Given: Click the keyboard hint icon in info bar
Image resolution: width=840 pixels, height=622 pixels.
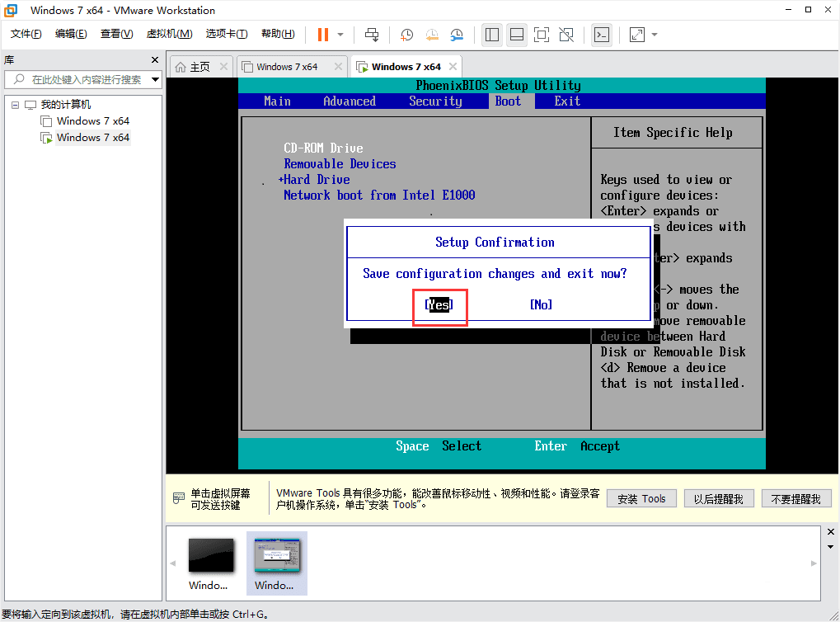Looking at the screenshot, I should 178,498.
